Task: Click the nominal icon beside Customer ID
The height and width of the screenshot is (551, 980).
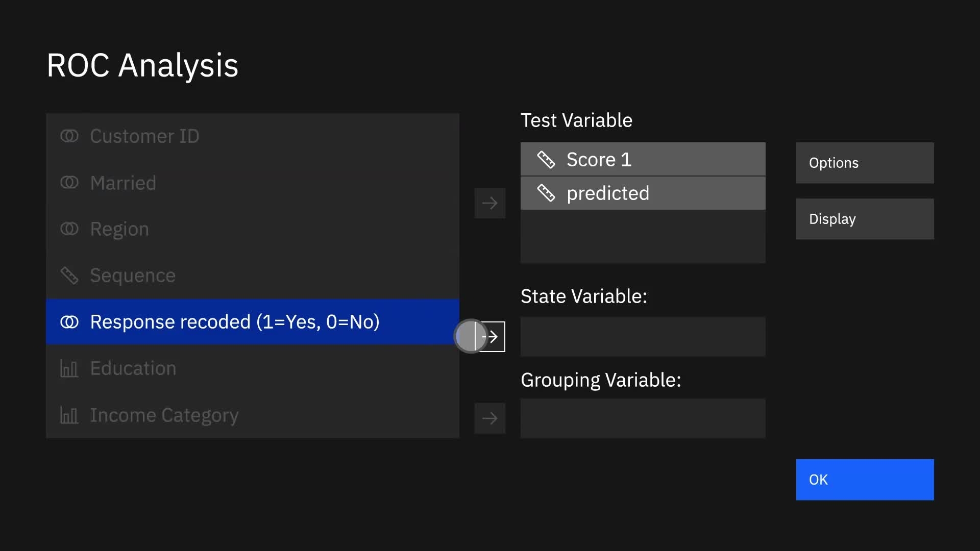Action: click(x=69, y=136)
